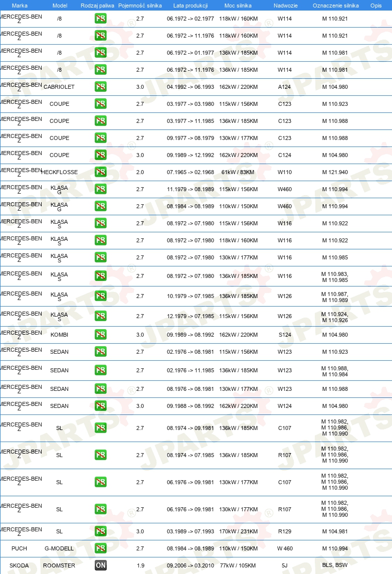Click petrol icon for Mercedes KLASA G 08.1984 row
The width and height of the screenshot is (392, 574).
(x=101, y=206)
